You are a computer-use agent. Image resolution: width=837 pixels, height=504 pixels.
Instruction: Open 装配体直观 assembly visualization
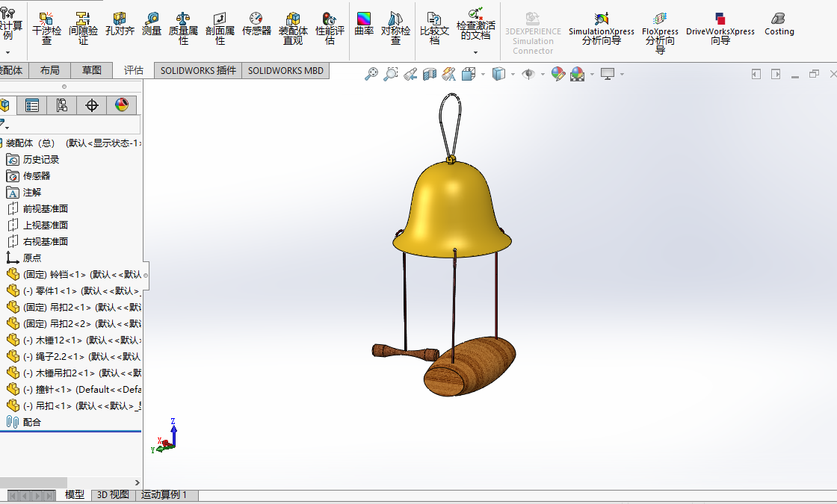293,29
